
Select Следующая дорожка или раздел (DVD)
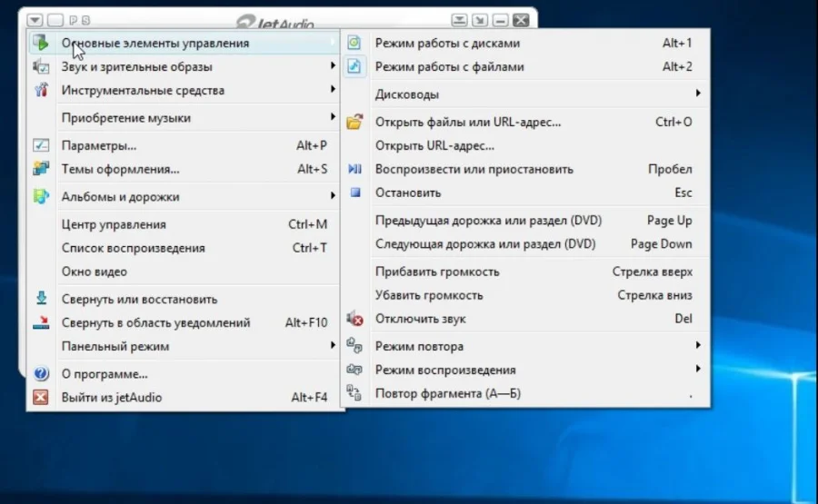526,244
